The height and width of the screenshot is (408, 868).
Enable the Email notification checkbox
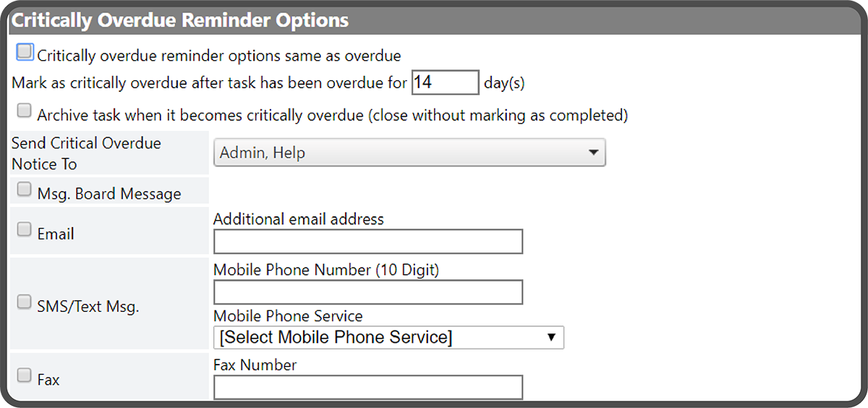point(25,230)
